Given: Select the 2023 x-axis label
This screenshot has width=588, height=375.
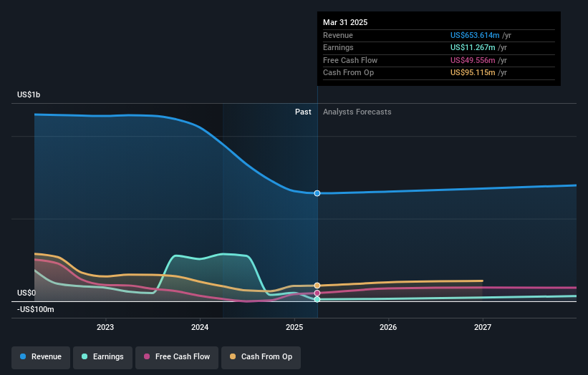Looking at the screenshot, I should click(105, 327).
